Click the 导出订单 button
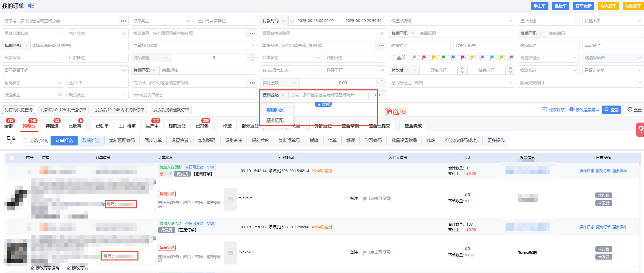 coord(633,6)
